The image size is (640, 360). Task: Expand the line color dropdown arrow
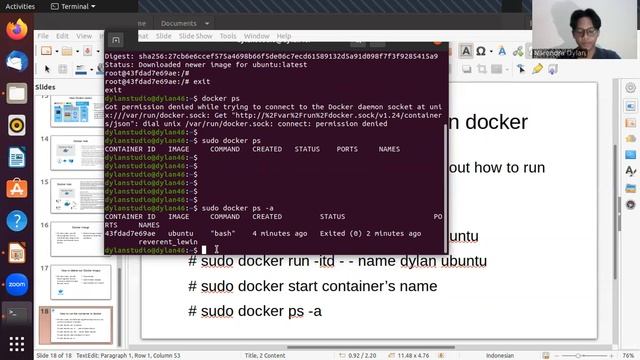91,70
